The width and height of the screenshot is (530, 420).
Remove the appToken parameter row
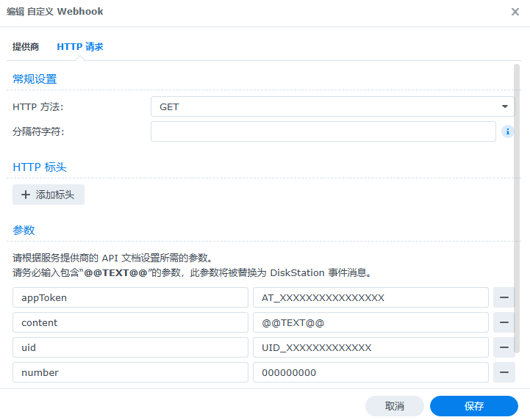504,297
